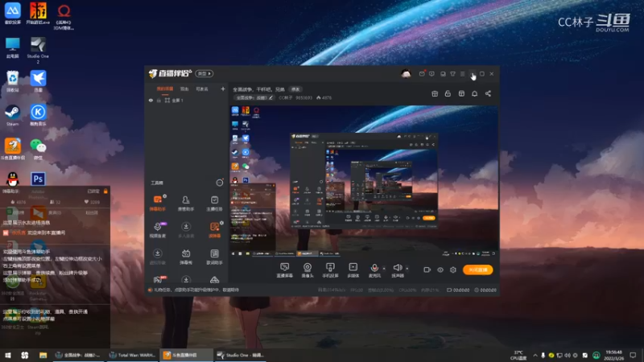Select the 全屏1 source row

(187, 100)
